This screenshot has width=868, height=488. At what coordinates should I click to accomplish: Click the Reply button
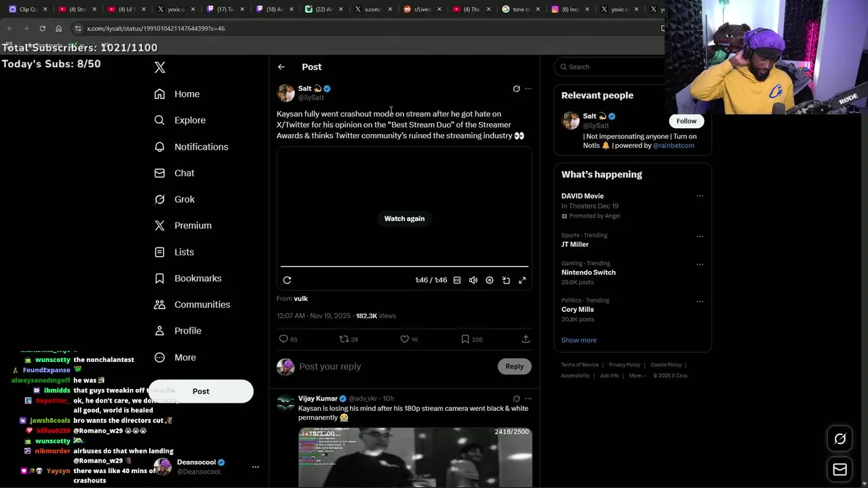click(514, 367)
